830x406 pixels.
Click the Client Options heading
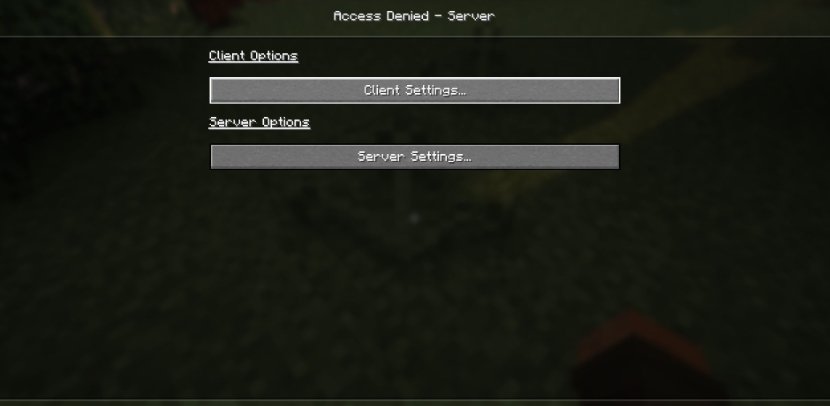253,56
